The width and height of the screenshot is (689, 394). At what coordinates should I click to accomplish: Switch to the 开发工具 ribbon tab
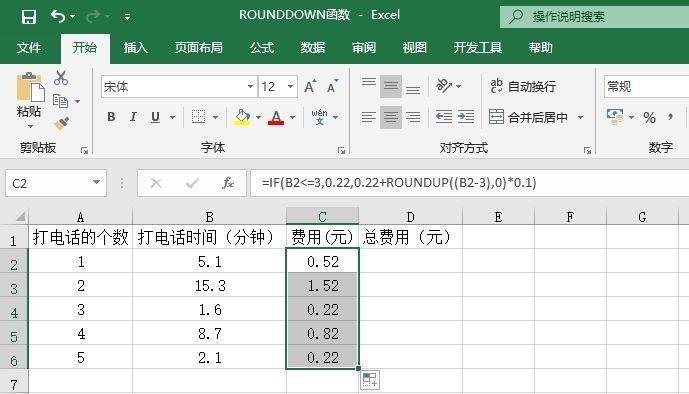pyautogui.click(x=478, y=47)
